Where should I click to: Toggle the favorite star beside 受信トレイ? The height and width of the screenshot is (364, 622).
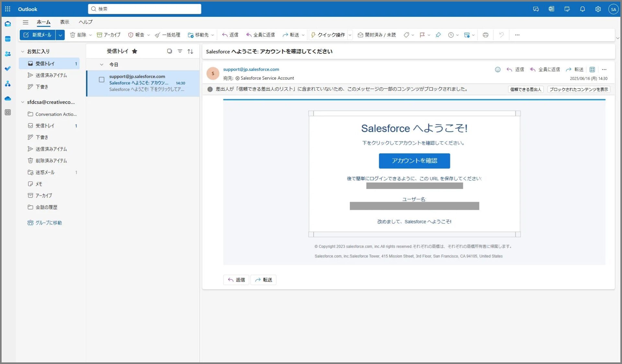point(134,51)
